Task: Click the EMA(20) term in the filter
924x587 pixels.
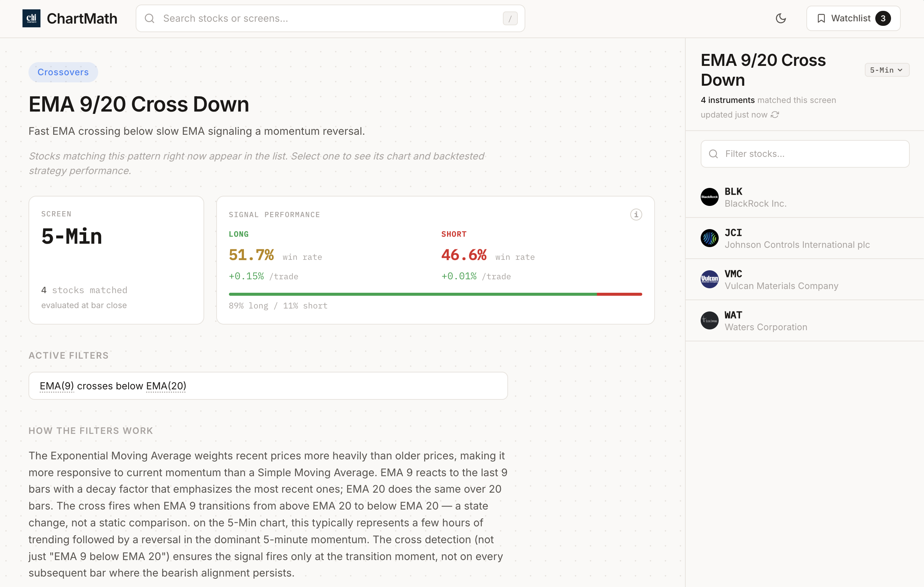Action: (166, 386)
